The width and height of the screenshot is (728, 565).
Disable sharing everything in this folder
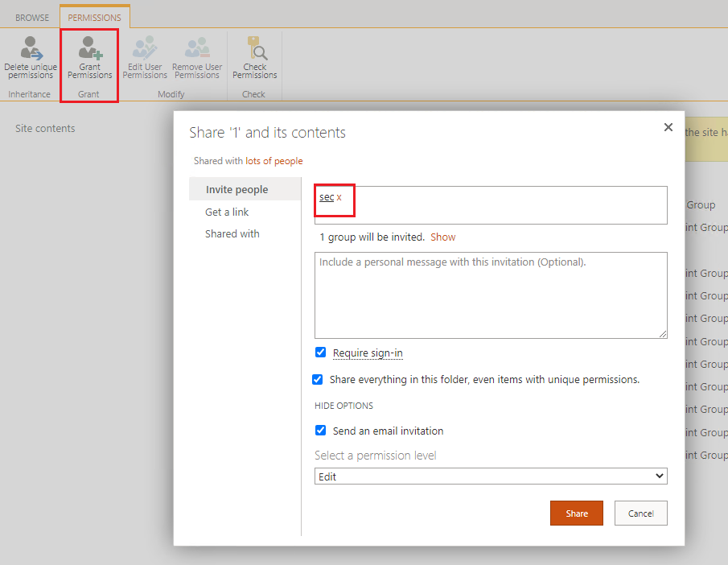tap(317, 379)
